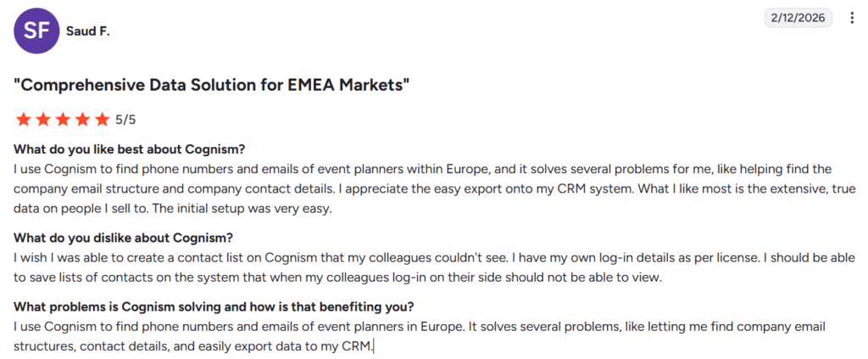Click the 2/12/2026 date badge
868x359 pixels.
point(798,18)
